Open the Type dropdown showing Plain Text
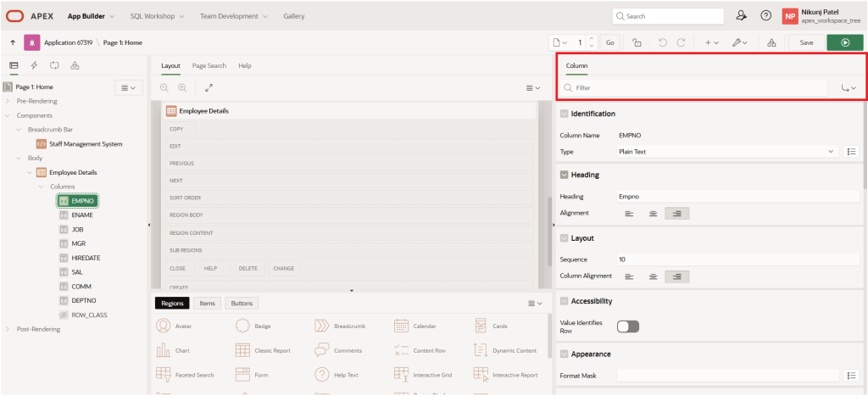Viewport: 868px width, 396px height. (x=726, y=152)
